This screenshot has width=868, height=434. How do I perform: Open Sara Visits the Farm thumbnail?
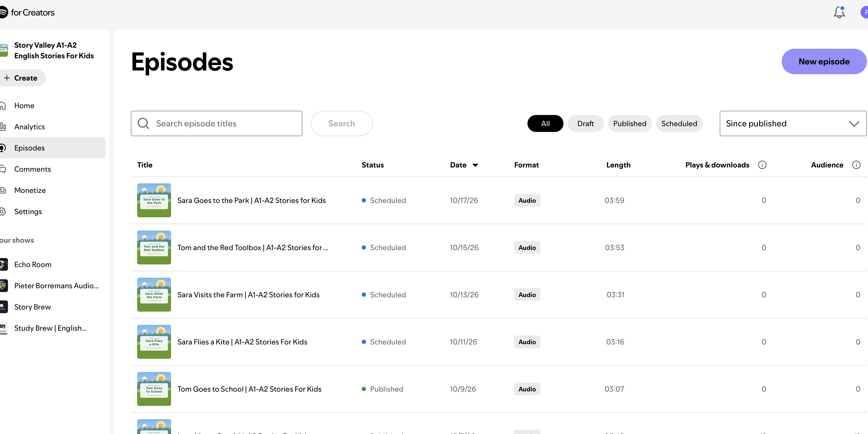[154, 295]
